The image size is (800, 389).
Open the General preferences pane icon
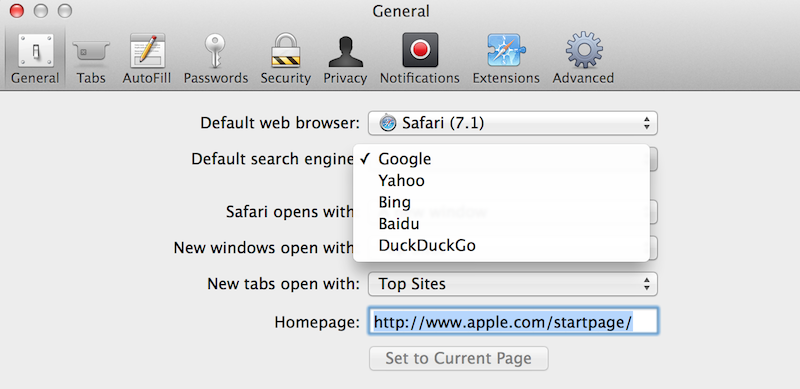pyautogui.click(x=36, y=51)
